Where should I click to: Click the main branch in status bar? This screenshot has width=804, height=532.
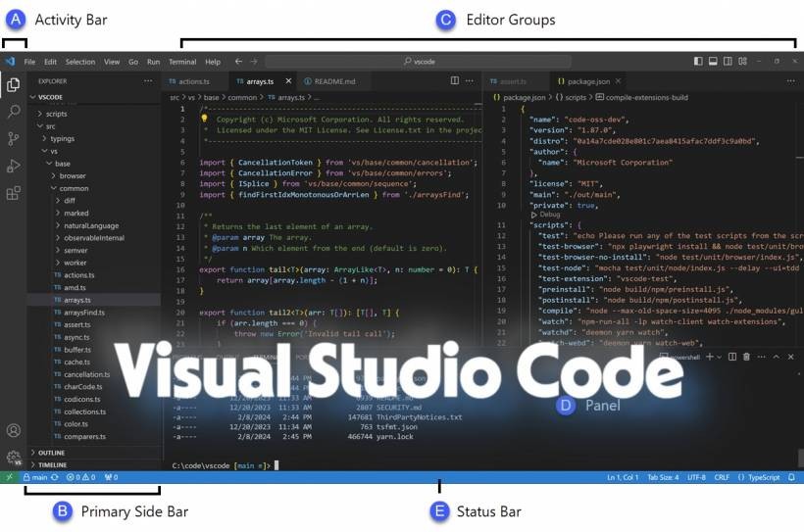pos(35,477)
